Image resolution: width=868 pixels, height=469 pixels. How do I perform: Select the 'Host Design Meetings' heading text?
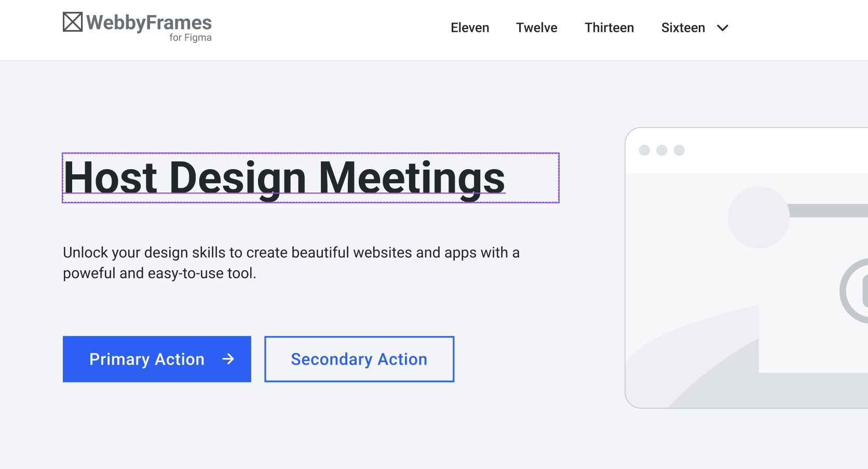[x=284, y=178]
